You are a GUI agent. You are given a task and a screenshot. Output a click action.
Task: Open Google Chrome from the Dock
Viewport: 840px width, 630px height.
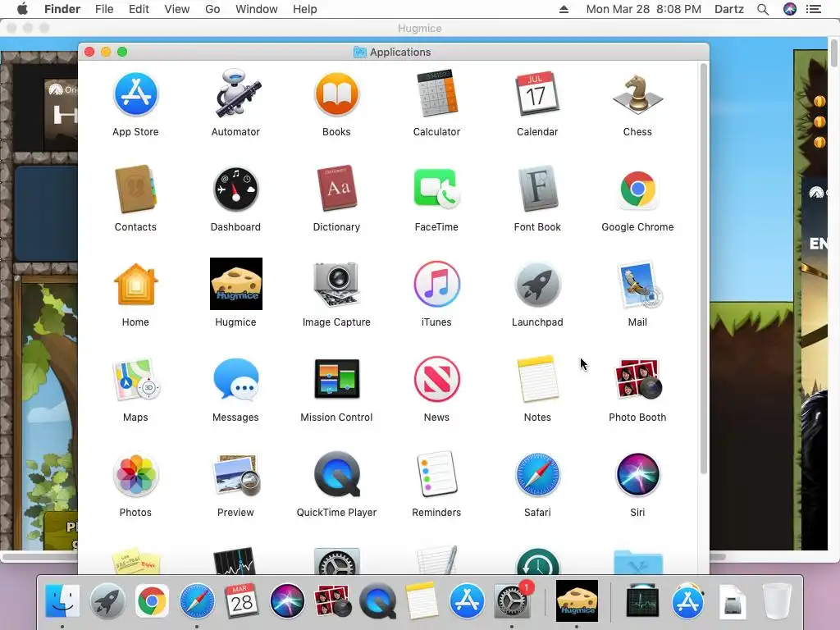pos(152,601)
